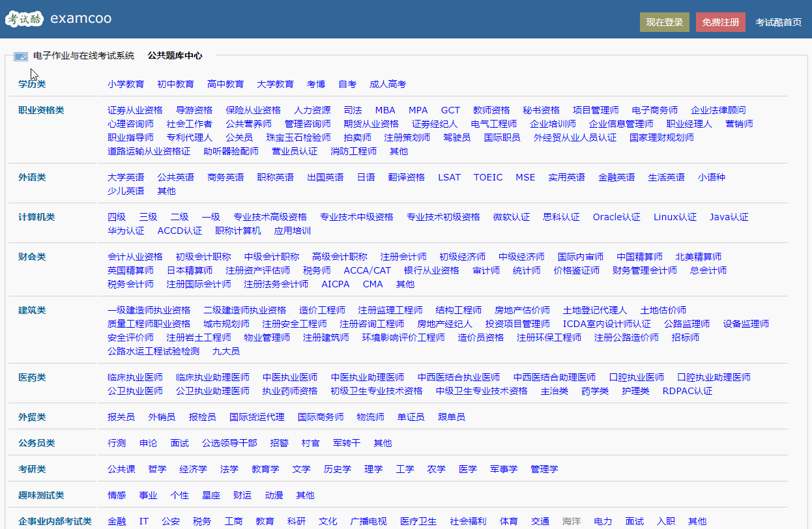812x529 pixels.
Task: Select 少儿英语 link
Action: (x=126, y=191)
